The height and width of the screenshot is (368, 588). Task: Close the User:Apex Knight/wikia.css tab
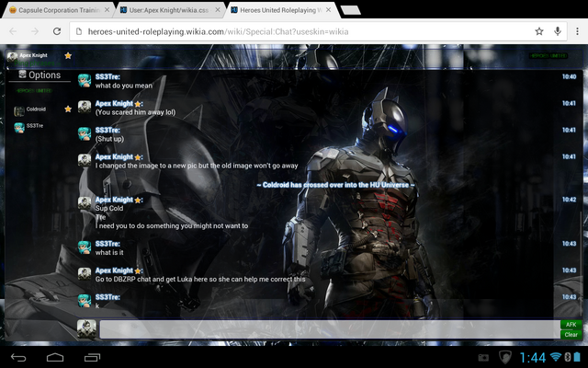tap(218, 10)
